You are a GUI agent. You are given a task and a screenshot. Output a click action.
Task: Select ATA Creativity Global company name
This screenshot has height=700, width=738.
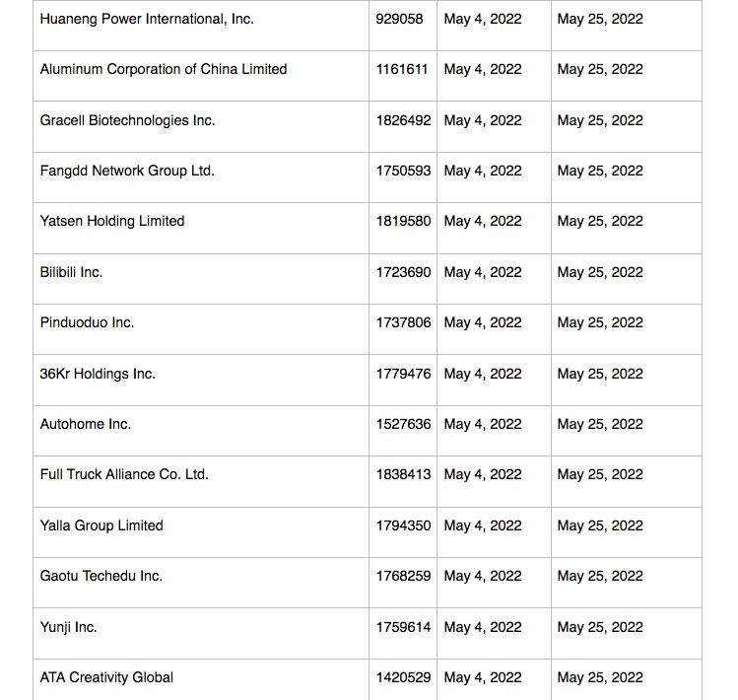[x=106, y=677]
